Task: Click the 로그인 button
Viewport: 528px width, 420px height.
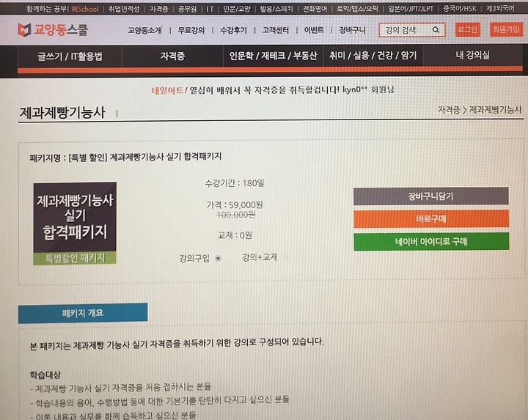Action: [467, 29]
